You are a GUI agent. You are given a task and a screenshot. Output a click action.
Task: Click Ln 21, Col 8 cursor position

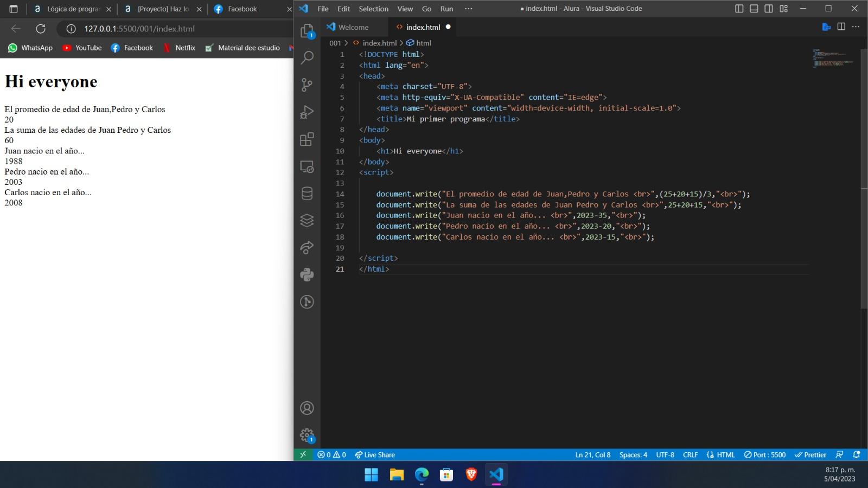click(x=593, y=454)
